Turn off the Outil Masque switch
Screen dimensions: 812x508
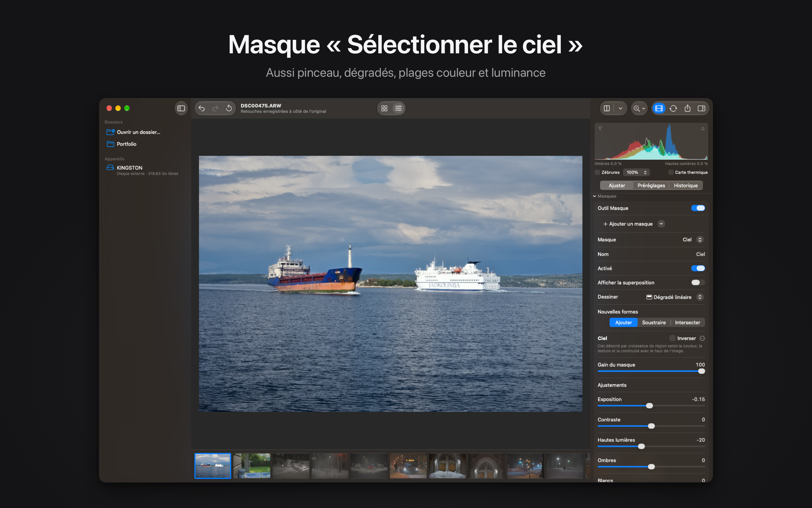point(698,208)
